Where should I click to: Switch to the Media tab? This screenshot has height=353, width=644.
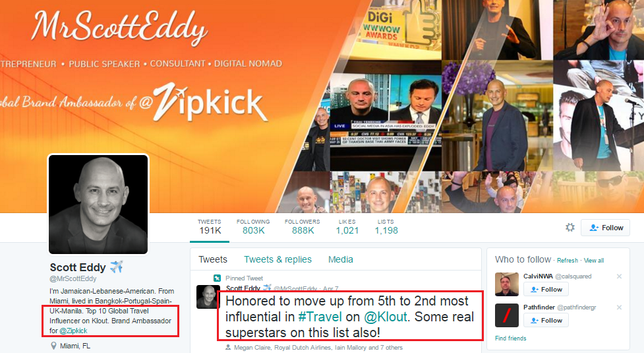click(x=341, y=259)
